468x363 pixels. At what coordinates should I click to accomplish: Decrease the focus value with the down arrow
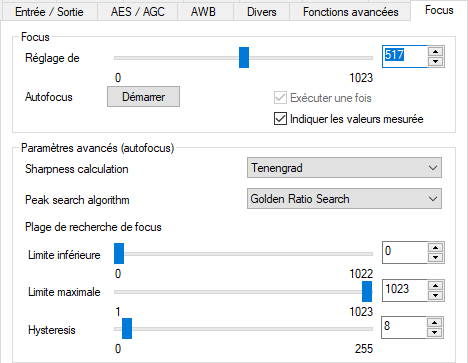(435, 61)
